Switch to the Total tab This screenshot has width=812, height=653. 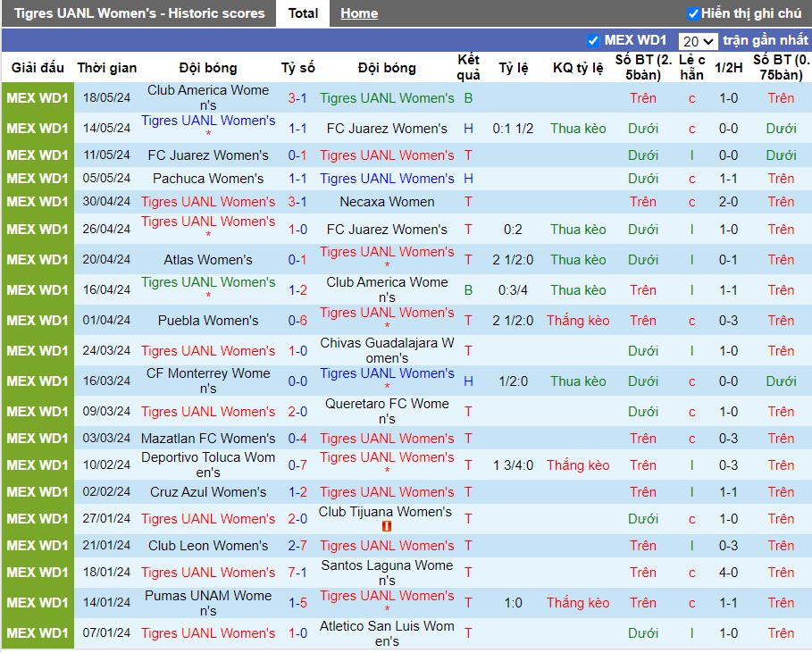303,13
